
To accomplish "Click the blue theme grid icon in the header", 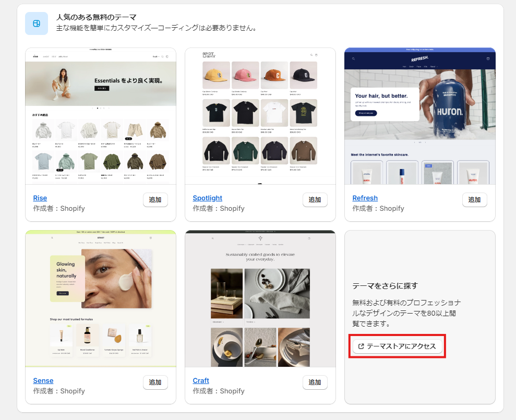I will click(35, 24).
